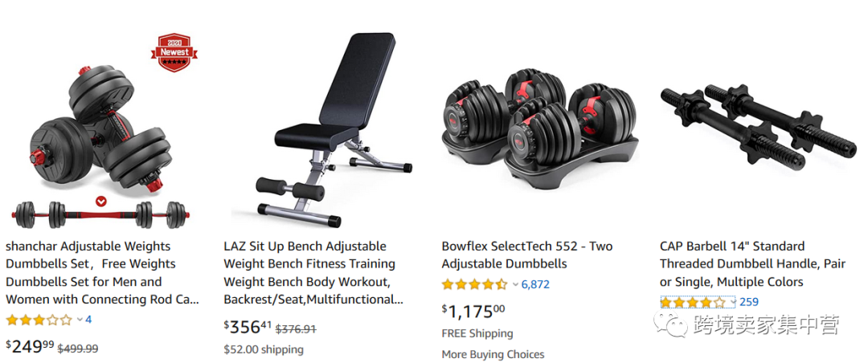The height and width of the screenshot is (363, 868).
Task: Open CAP Barbell 14" Dumbbell Handle title
Action: (753, 264)
